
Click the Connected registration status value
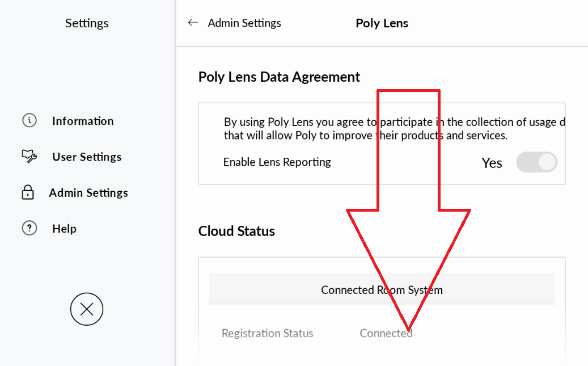click(x=386, y=333)
